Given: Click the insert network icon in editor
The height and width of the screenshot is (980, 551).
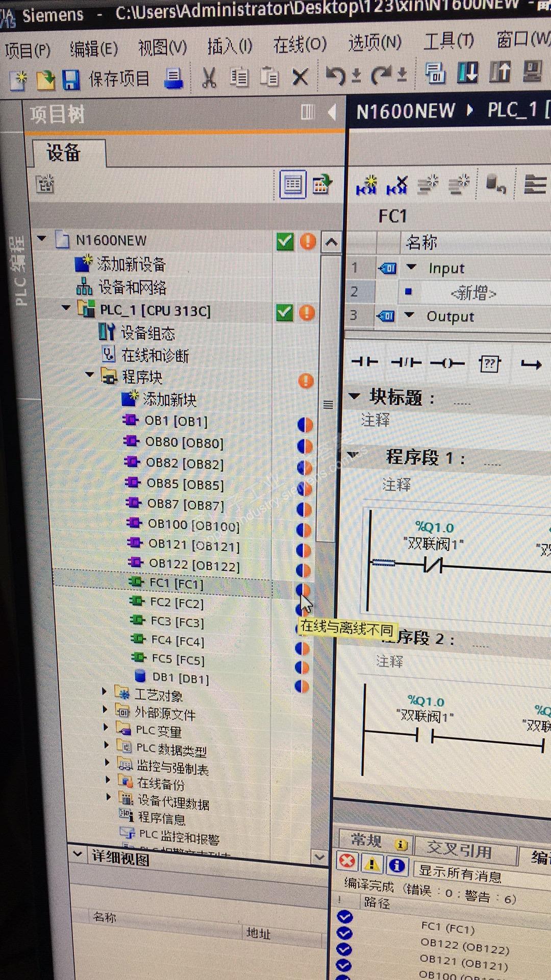Looking at the screenshot, I should 366,186.
